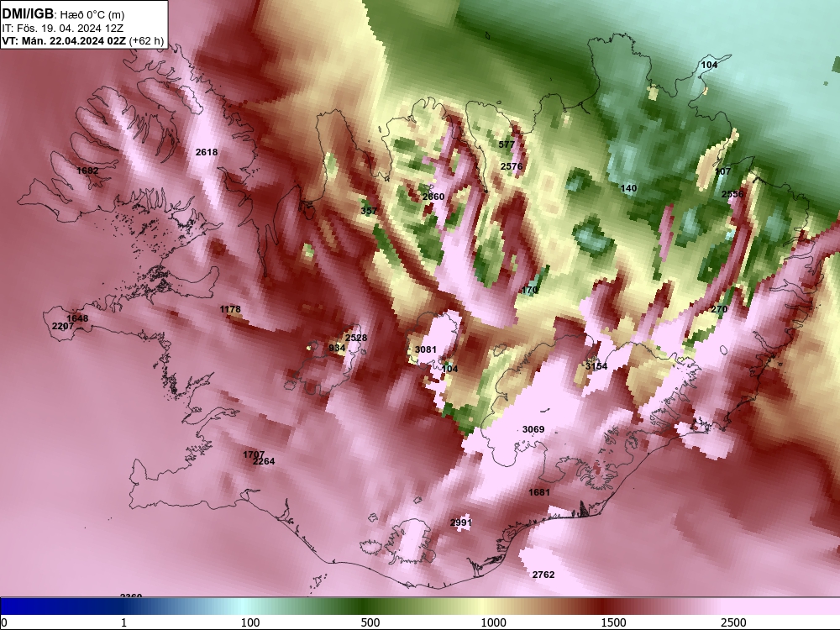Image resolution: width=840 pixels, height=630 pixels.
Task: Click the map value 2762
Action: tap(543, 575)
